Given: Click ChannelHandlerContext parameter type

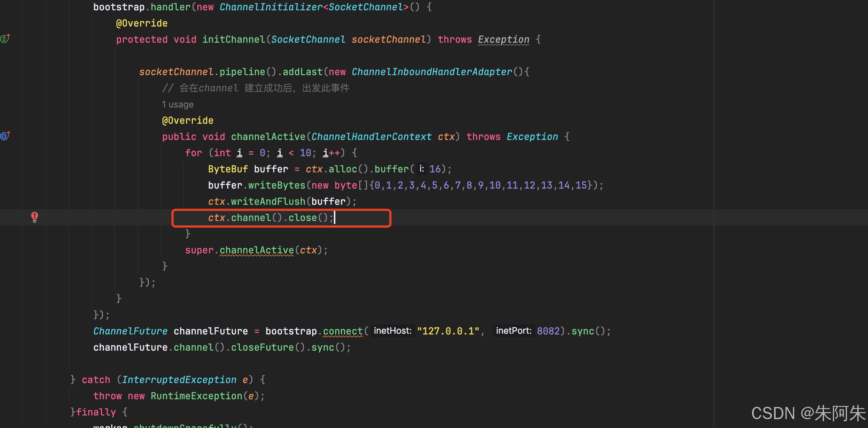Looking at the screenshot, I should [x=371, y=137].
